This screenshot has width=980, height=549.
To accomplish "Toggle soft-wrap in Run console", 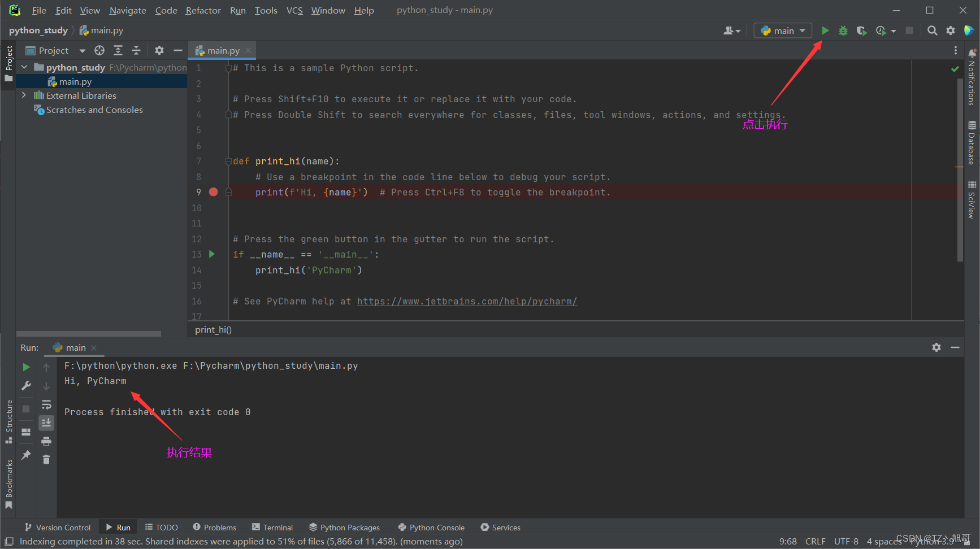I will pos(46,404).
